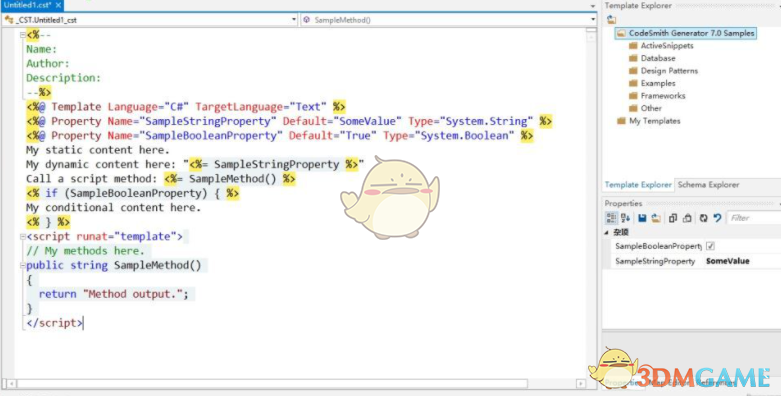The height and width of the screenshot is (396, 781).
Task: Open the Frameworks folder icon
Action: 633,95
